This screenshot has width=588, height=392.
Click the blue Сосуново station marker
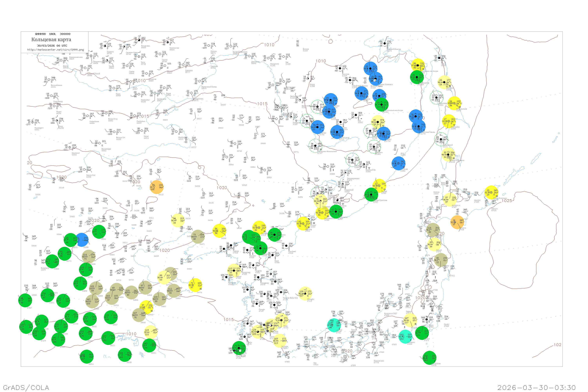(x=398, y=163)
